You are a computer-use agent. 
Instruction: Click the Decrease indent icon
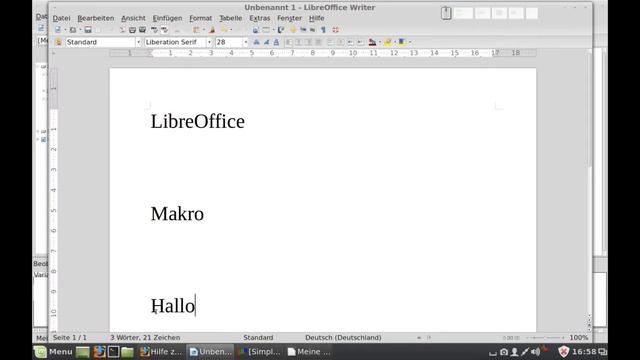350,42
